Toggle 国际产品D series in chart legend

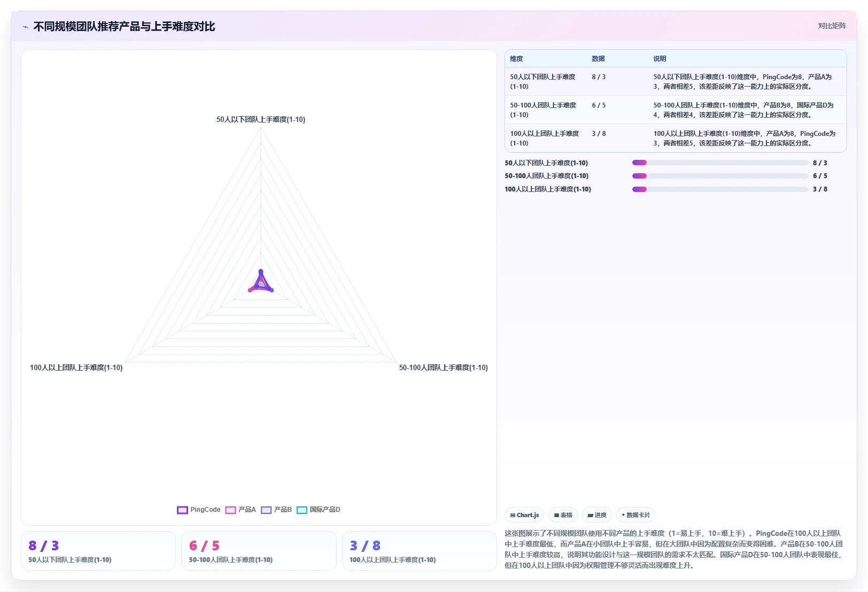click(319, 510)
